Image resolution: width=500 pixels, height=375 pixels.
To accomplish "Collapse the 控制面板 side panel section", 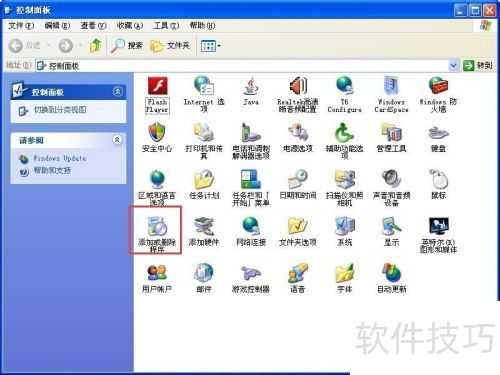I will pos(118,91).
